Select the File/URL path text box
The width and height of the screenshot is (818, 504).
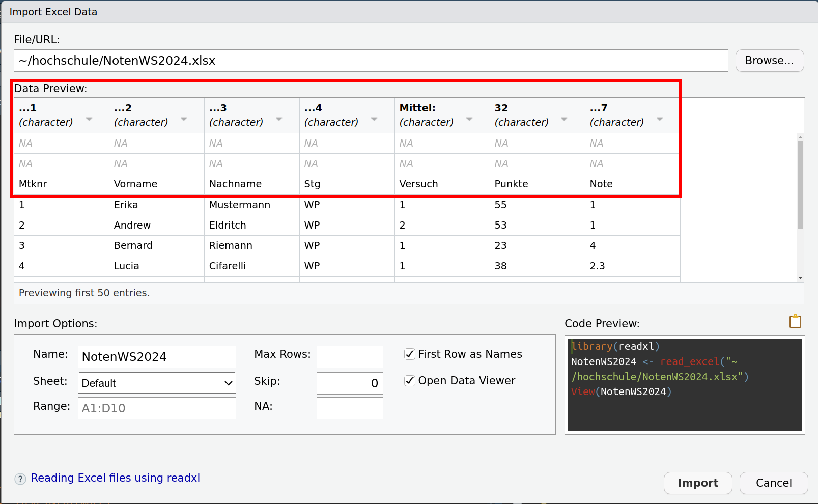click(371, 61)
